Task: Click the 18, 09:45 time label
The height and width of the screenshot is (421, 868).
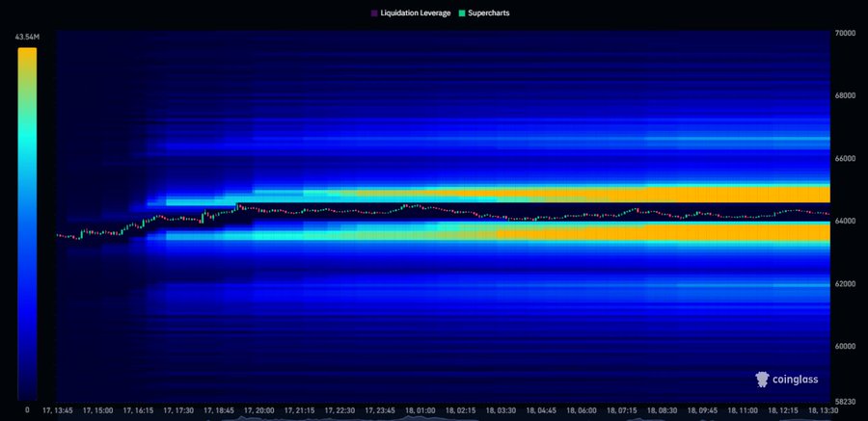Action: (x=702, y=410)
